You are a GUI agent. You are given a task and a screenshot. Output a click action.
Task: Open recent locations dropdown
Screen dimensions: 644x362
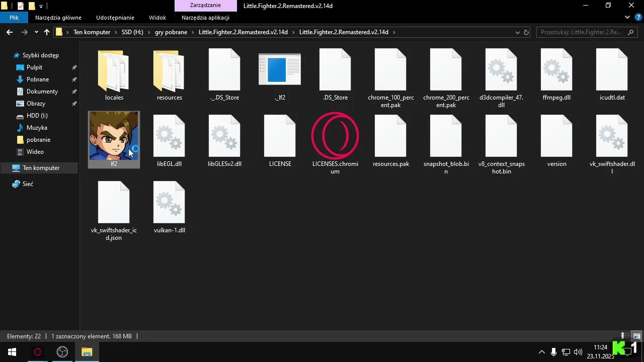click(x=36, y=32)
